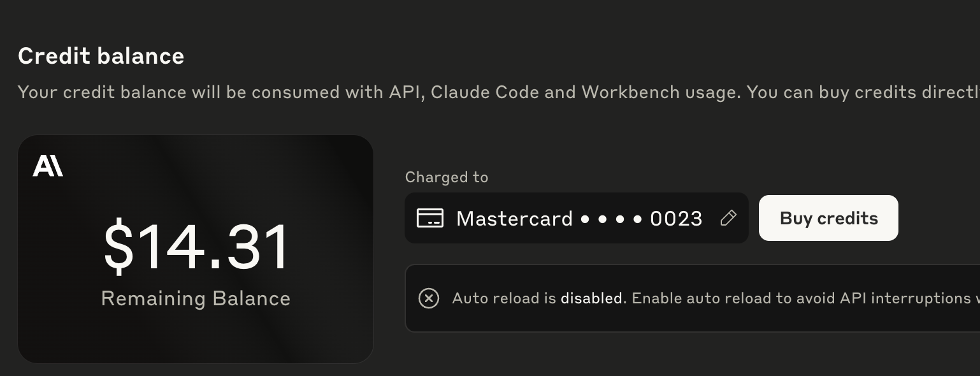Click the credit card icon
980x376 pixels.
coord(429,218)
